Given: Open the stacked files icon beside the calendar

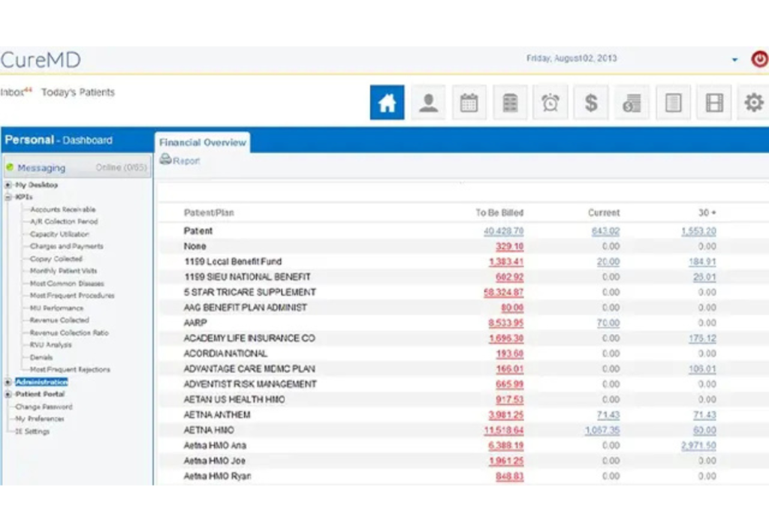Looking at the screenshot, I should coord(510,102).
